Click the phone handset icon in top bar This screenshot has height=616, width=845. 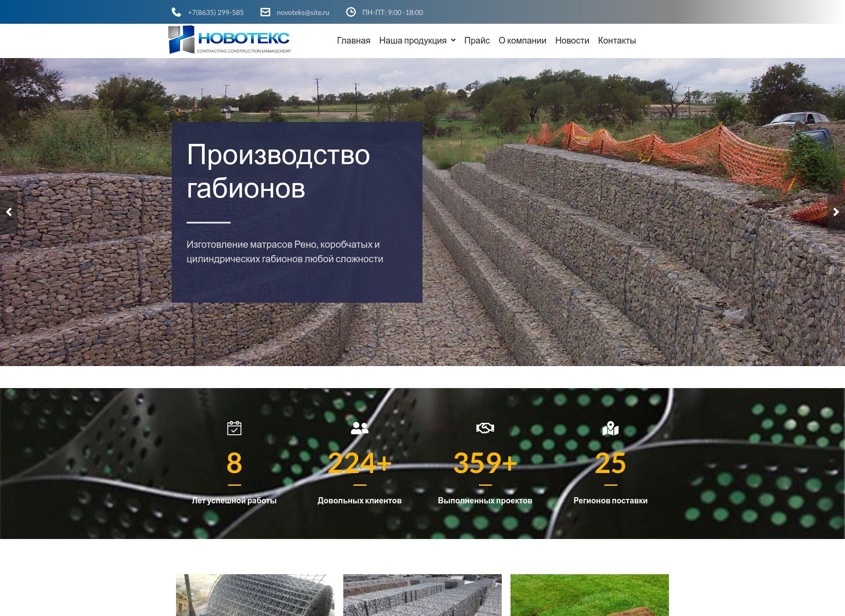point(176,12)
